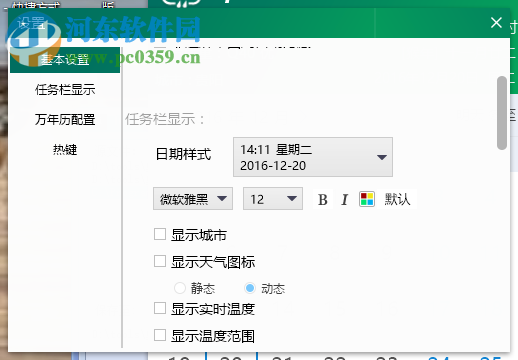518x360 pixels.
Task: Open the font color picker
Action: 367,199
